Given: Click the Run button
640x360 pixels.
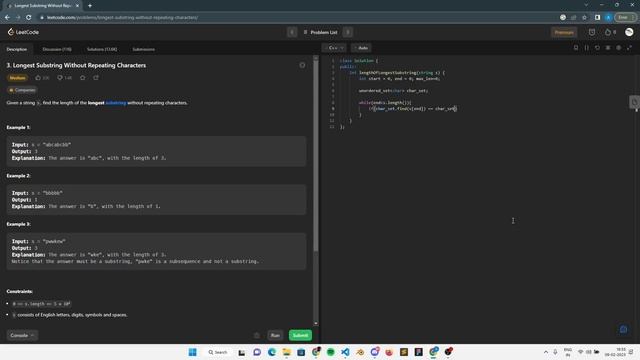Looking at the screenshot, I should coord(275,335).
